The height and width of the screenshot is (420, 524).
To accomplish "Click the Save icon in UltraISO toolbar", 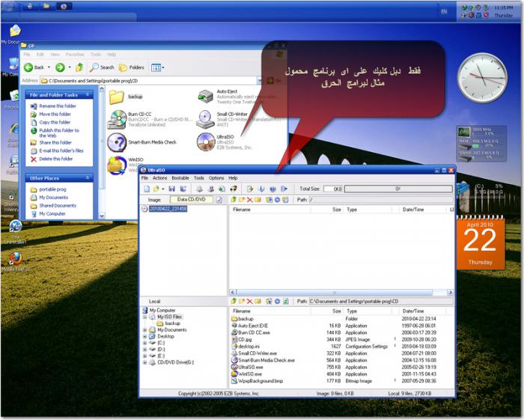I will (x=171, y=189).
